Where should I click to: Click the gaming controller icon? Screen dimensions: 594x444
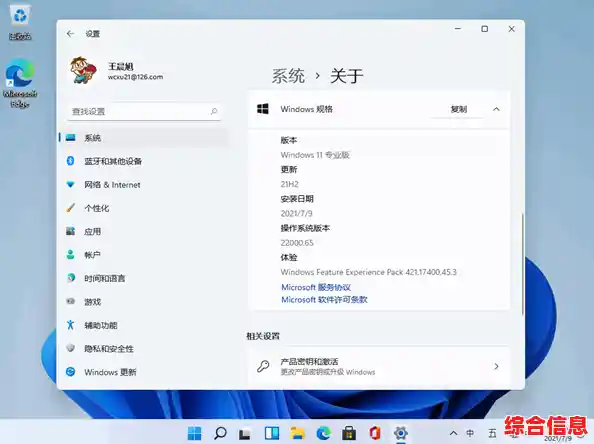click(70, 301)
